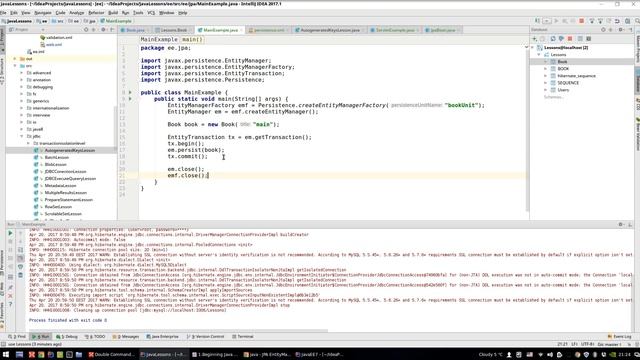Click the red Stop icon in main toolbar
The height and width of the screenshot is (360, 640).
pyautogui.click(x=581, y=21)
